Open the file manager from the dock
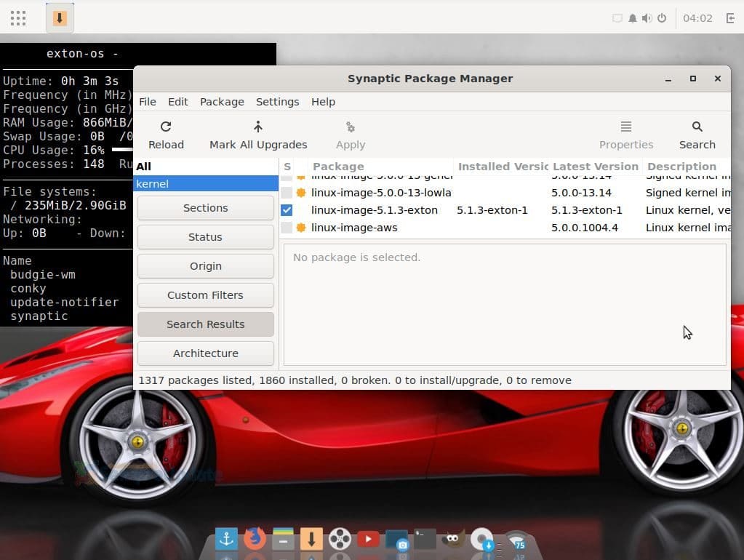744x560 pixels. [x=283, y=539]
